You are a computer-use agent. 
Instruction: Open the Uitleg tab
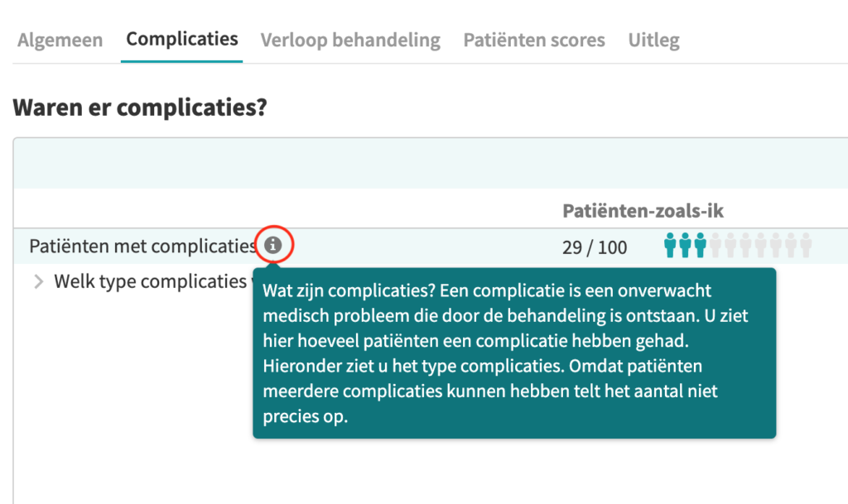(654, 40)
